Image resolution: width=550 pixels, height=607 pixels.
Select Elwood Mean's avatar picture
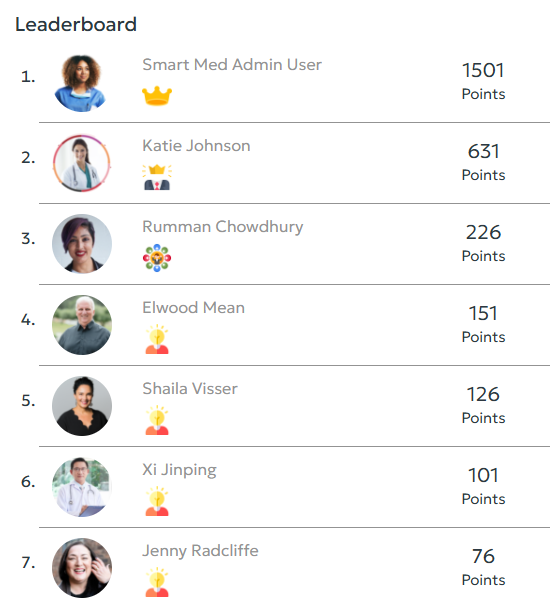click(x=82, y=325)
